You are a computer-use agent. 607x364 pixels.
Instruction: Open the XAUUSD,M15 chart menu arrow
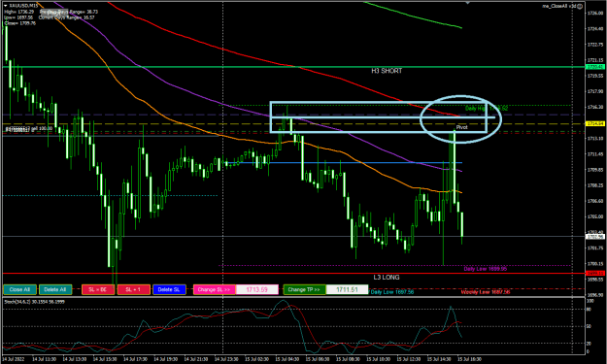click(6, 6)
